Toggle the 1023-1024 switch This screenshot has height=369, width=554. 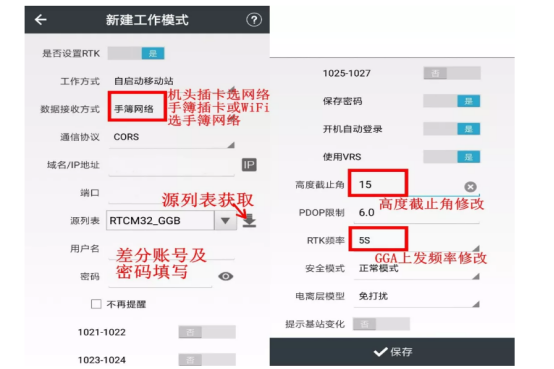(x=207, y=360)
